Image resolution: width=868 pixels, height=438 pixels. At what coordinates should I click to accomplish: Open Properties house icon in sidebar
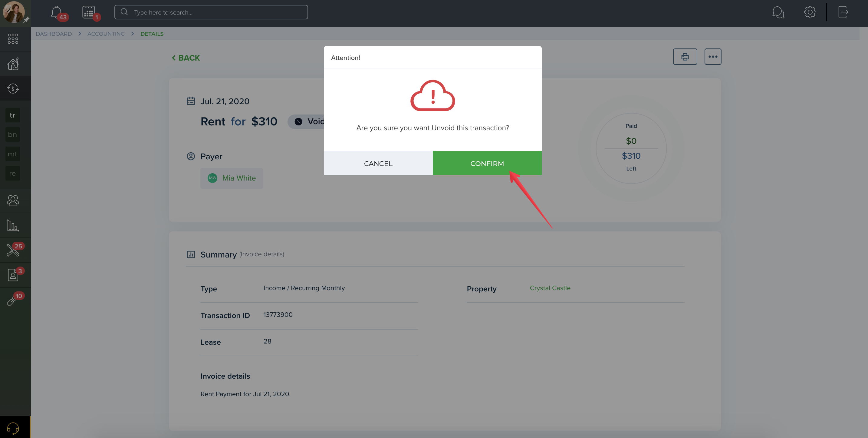[x=13, y=64]
